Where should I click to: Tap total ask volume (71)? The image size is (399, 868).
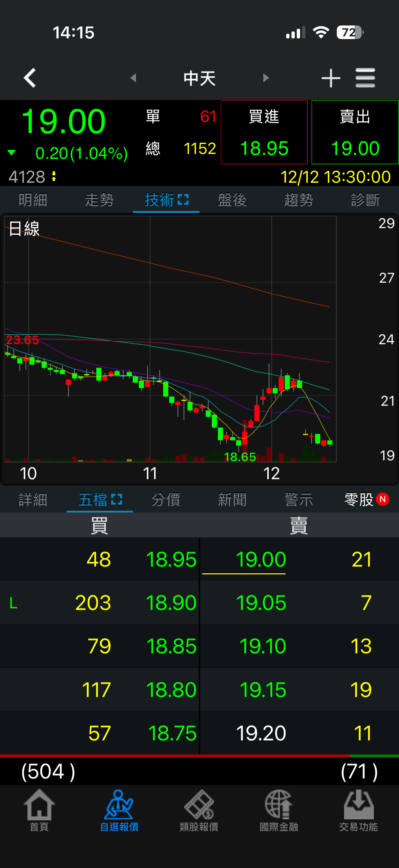tap(359, 772)
